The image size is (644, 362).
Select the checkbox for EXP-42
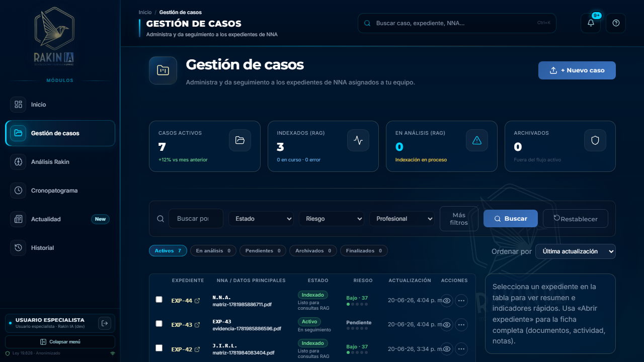click(159, 348)
